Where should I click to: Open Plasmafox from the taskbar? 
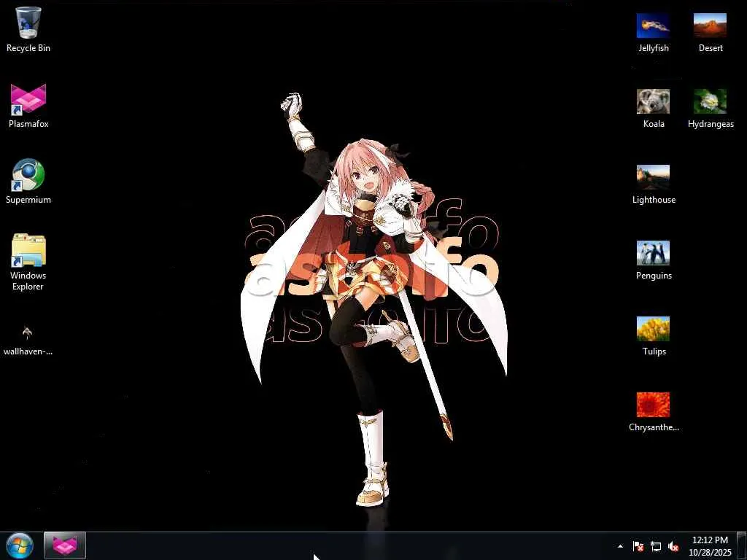tap(65, 545)
